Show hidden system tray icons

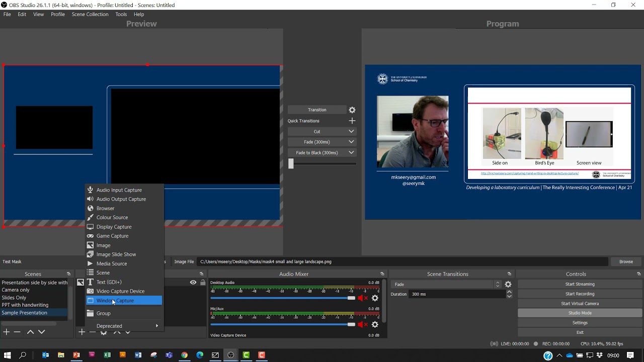click(x=559, y=355)
